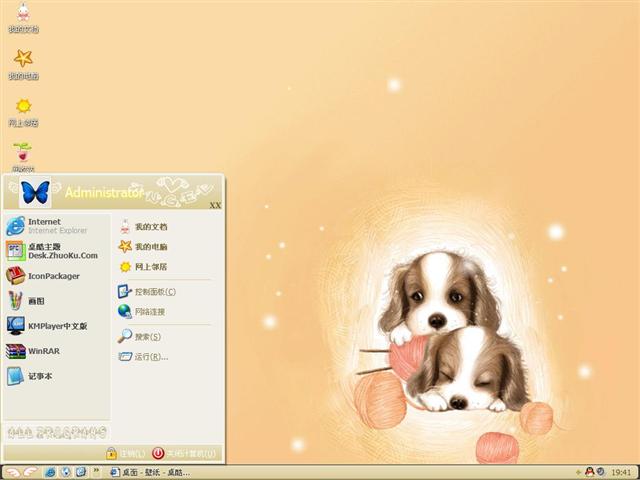Click the angel wings Start button
The image size is (640, 480).
click(21, 472)
